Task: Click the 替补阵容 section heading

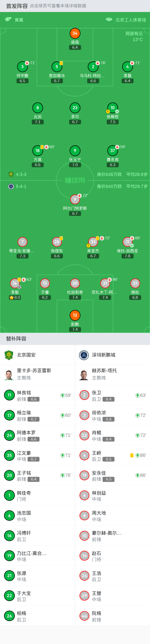Action: click(16, 339)
